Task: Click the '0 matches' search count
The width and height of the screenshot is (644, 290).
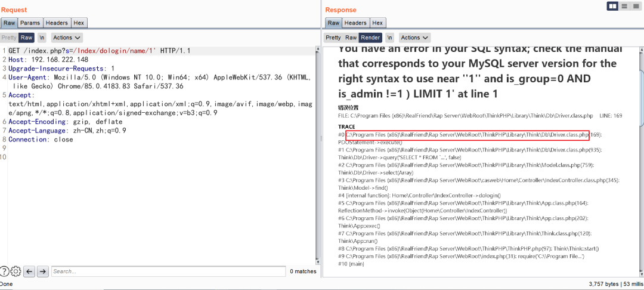Action: coord(303,271)
